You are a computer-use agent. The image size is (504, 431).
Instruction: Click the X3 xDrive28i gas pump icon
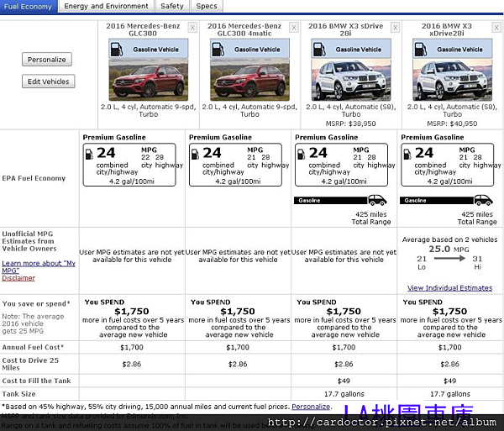(x=421, y=50)
